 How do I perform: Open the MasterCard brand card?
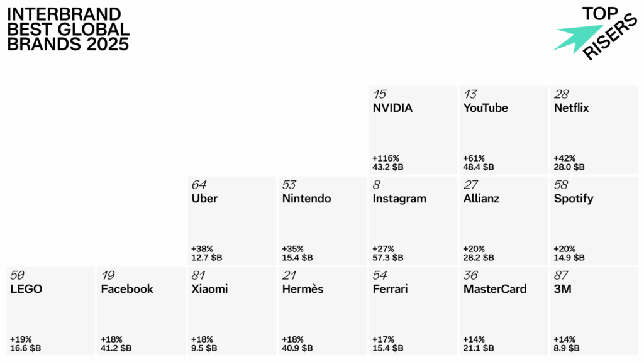pyautogui.click(x=503, y=311)
